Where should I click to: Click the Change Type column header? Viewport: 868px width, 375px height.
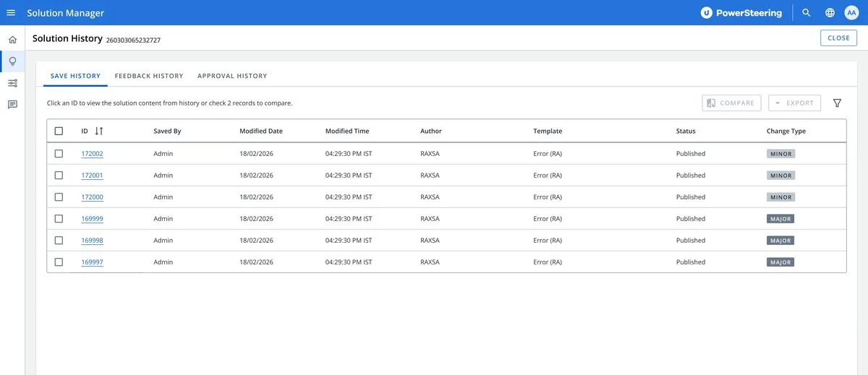[786, 132]
